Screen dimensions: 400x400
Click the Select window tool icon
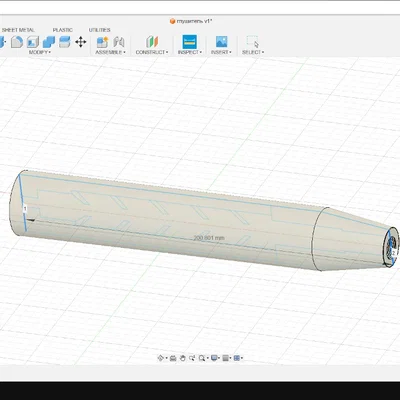253,42
